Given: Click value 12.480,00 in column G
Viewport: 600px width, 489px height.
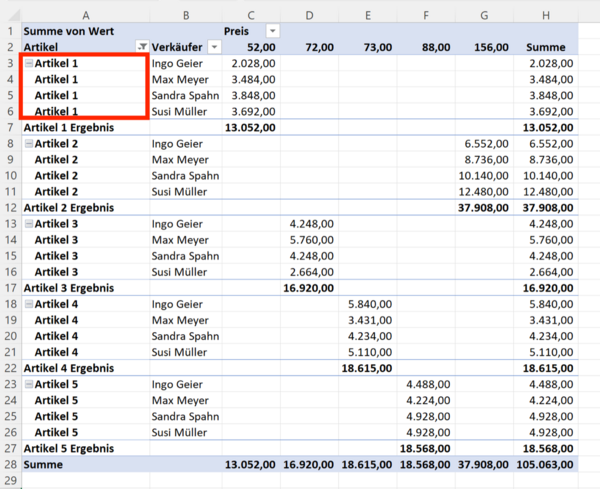Looking at the screenshot, I should [x=484, y=192].
